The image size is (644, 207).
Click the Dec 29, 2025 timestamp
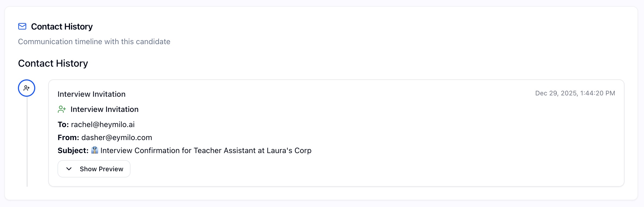pyautogui.click(x=575, y=93)
